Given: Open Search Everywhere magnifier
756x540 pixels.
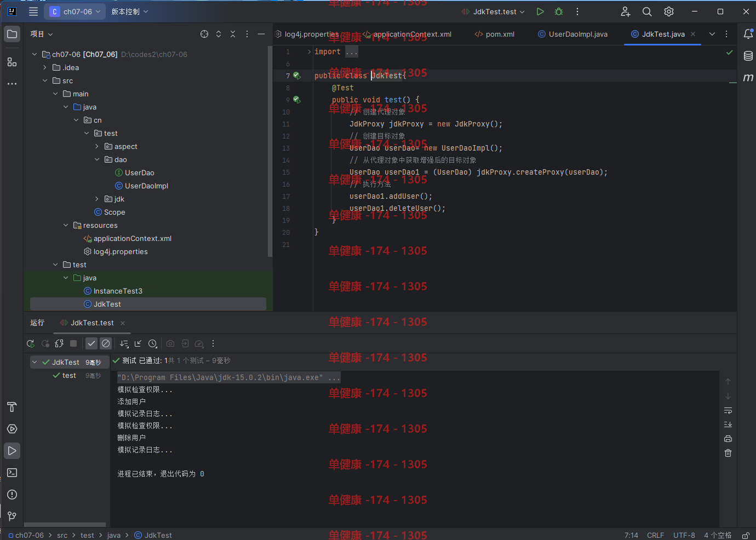Looking at the screenshot, I should click(x=647, y=12).
